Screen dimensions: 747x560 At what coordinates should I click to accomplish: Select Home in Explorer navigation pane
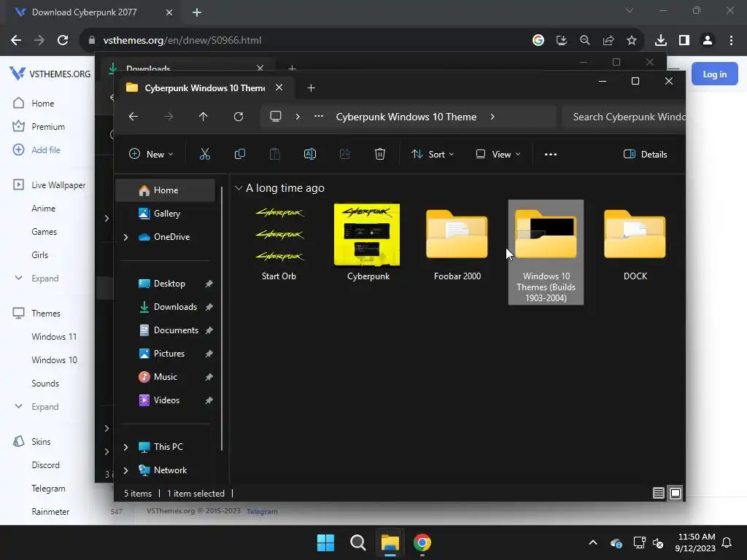point(166,190)
